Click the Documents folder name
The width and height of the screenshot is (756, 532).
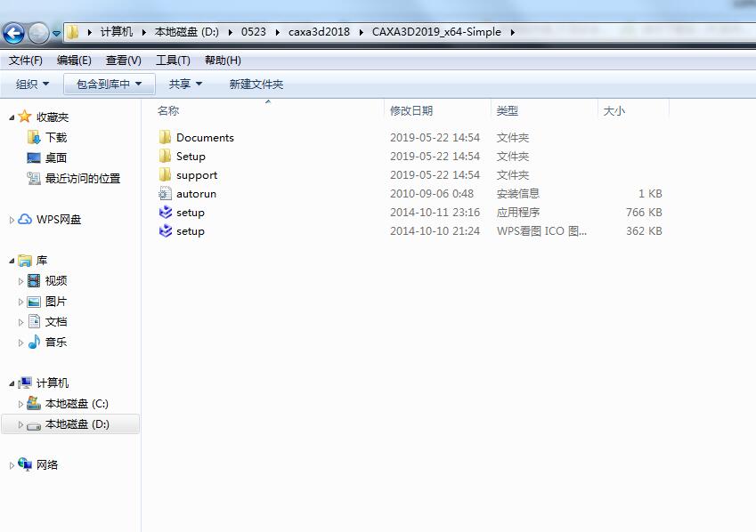[x=205, y=138]
